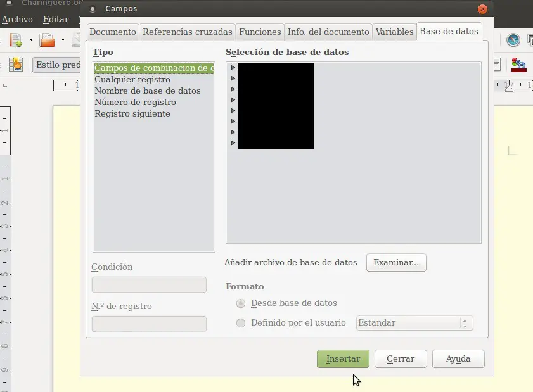Expand the eighth database tree entry

click(233, 142)
